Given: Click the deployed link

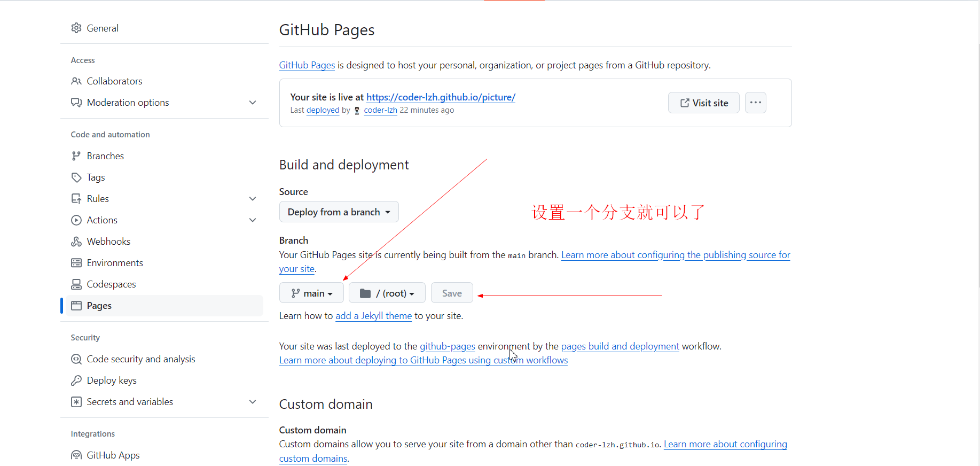Looking at the screenshot, I should pyautogui.click(x=323, y=110).
